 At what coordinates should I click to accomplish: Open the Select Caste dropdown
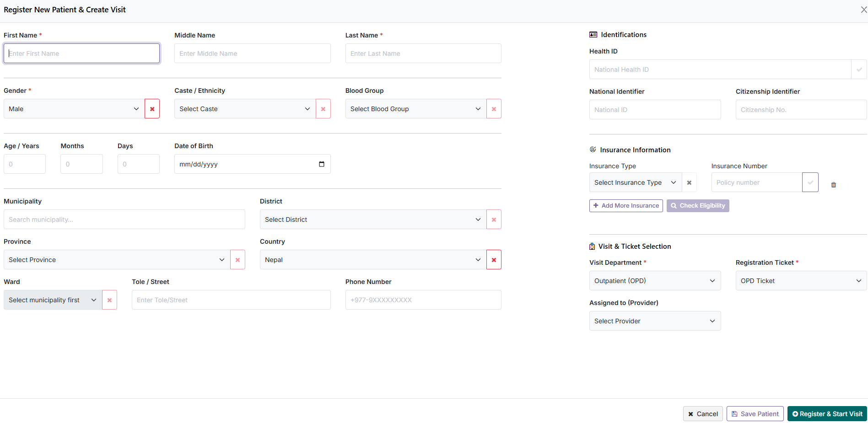click(245, 109)
